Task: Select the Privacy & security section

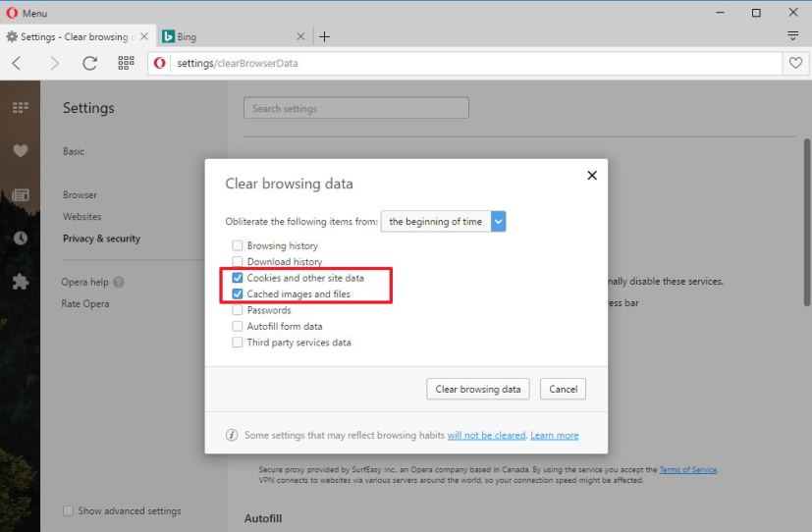Action: coord(101,239)
